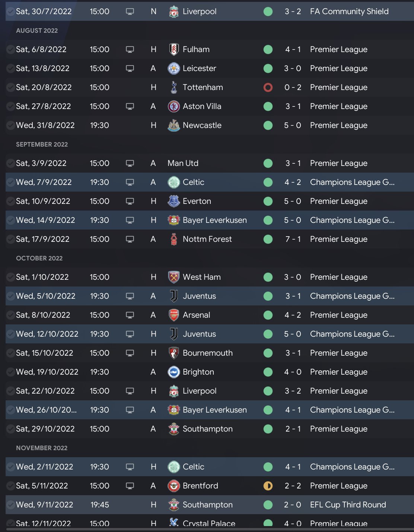This screenshot has height=532, width=414.
Task: Open the Man Utd team link
Action: (183, 163)
